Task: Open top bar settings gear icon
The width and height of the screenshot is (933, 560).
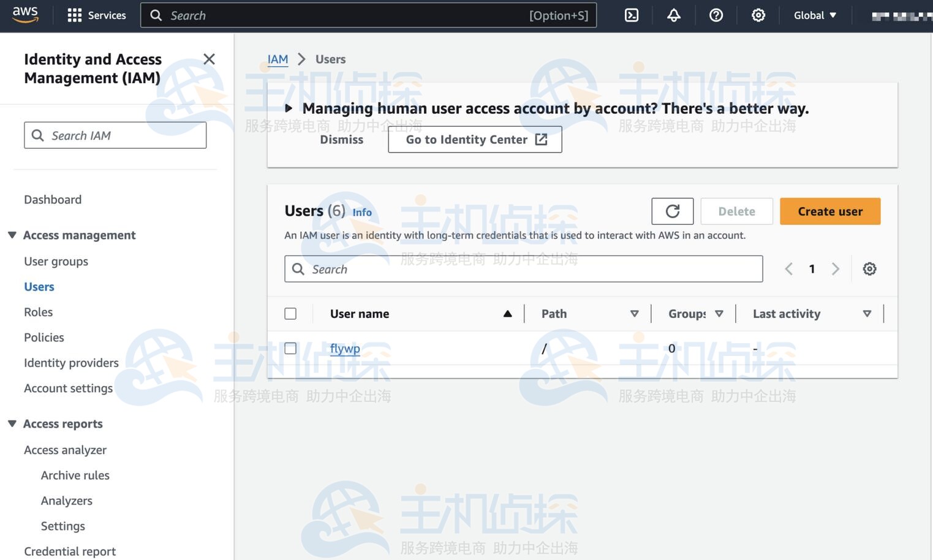Action: (x=758, y=15)
